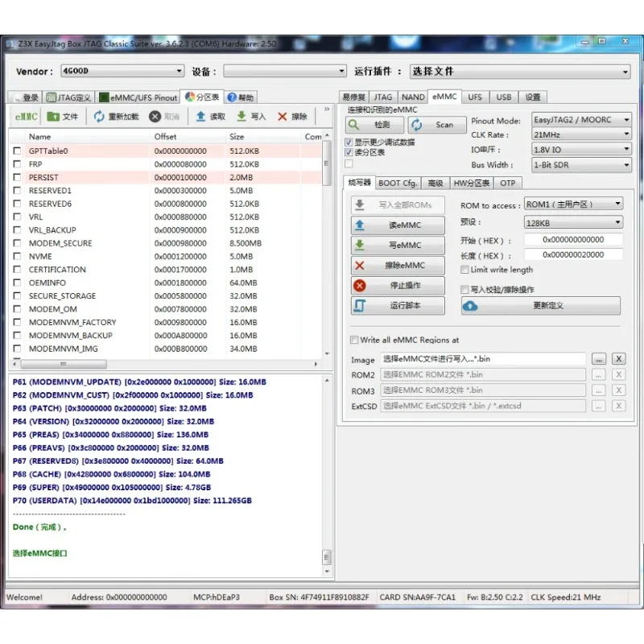The width and height of the screenshot is (644, 644).
Task: Open the BOOT Cfg. tab
Action: pos(398,183)
